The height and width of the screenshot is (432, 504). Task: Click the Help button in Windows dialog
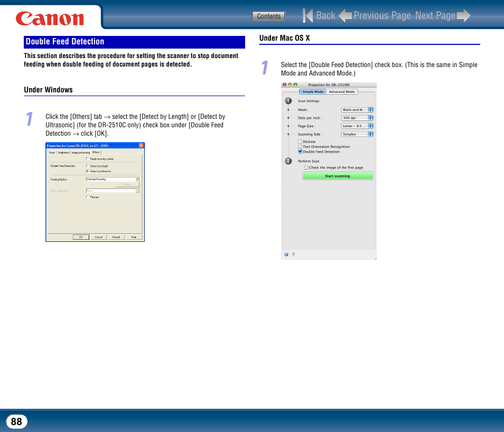(x=134, y=237)
